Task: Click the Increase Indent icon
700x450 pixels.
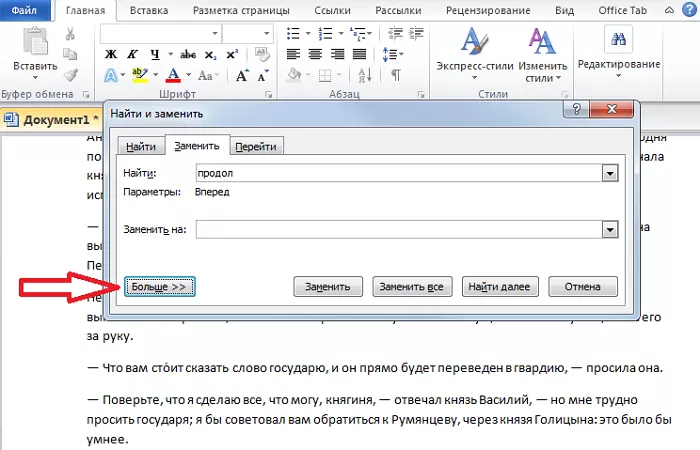Action: click(416, 33)
